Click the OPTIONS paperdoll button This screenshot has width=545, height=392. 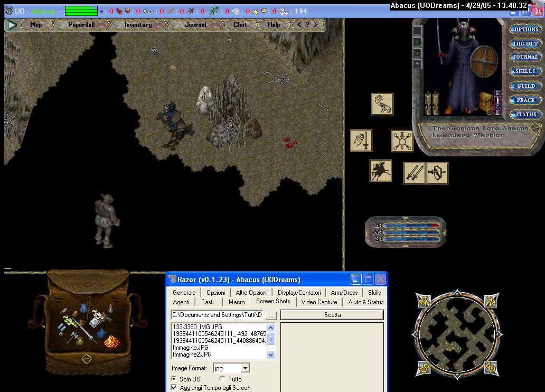pos(526,29)
